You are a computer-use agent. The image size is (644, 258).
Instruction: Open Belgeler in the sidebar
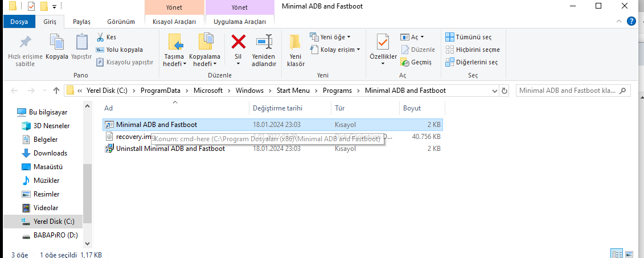[x=40, y=140]
